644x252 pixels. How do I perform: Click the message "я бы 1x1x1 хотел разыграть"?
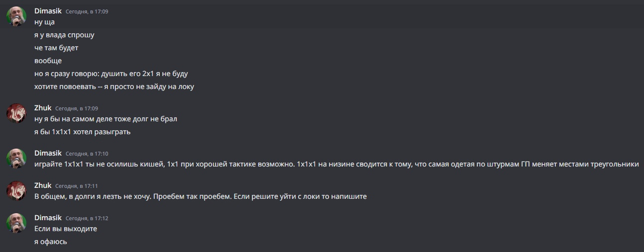82,132
